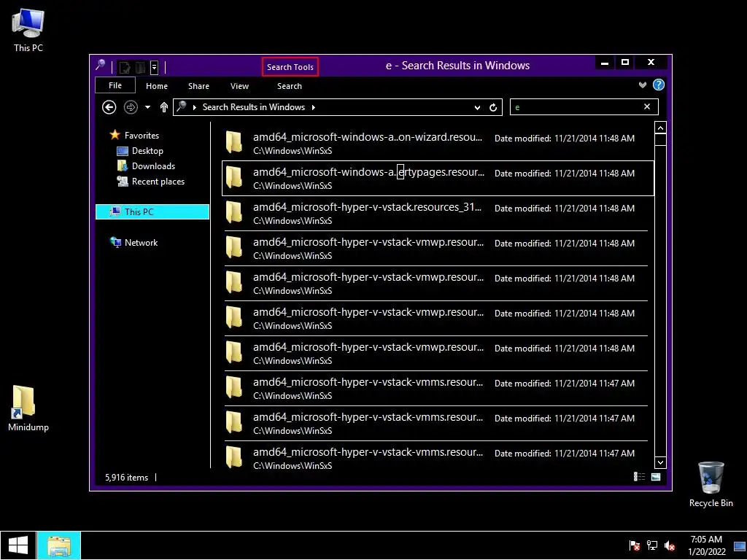
Task: Go forward with the Forward arrow
Action: (131, 107)
